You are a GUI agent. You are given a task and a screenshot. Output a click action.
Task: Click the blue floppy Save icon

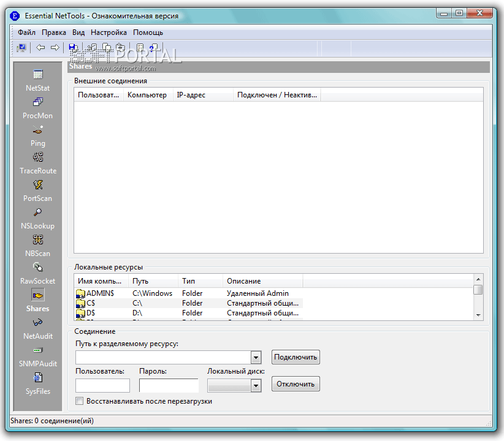tap(73, 48)
